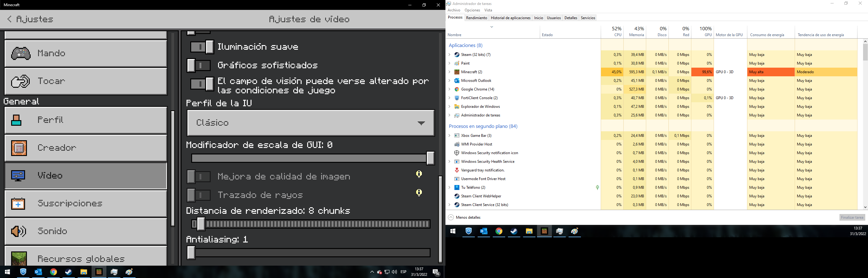Click info icon beside Trazado de rayos
868x278 pixels.
(419, 192)
